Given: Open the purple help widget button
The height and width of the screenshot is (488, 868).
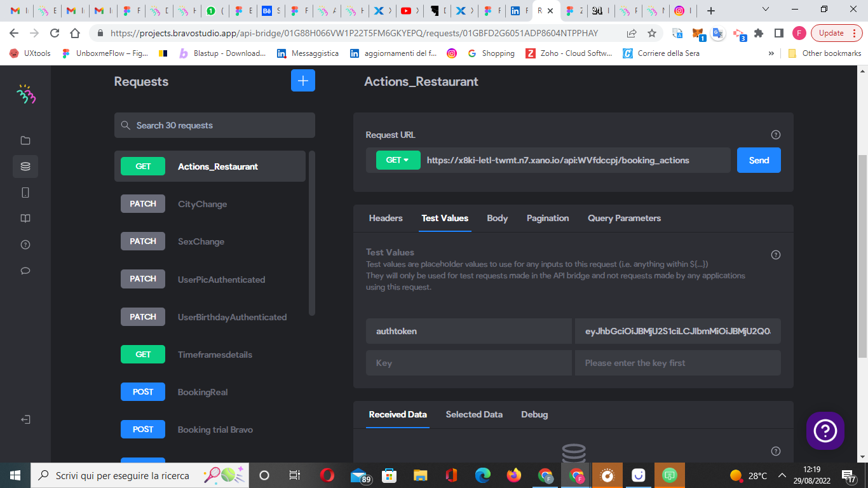Looking at the screenshot, I should tap(825, 431).
